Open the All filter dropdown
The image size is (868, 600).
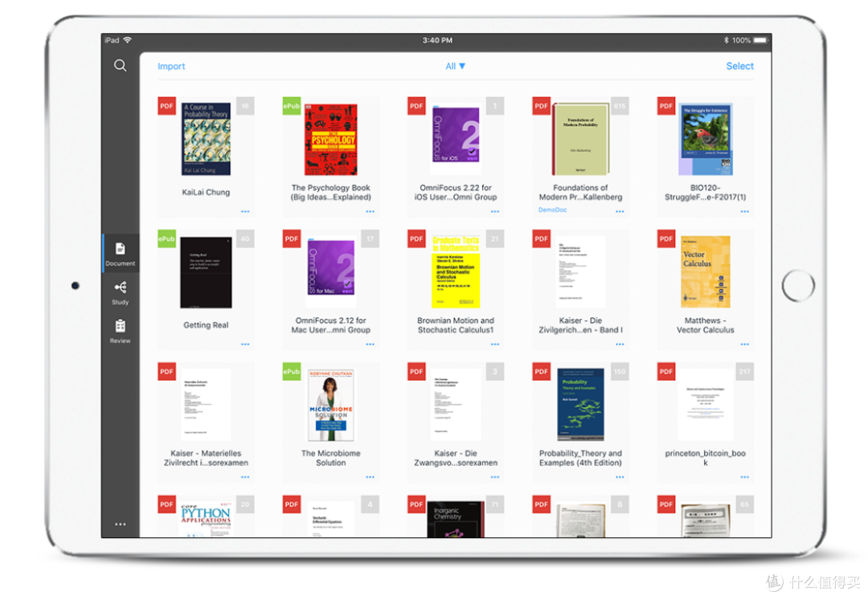click(455, 67)
